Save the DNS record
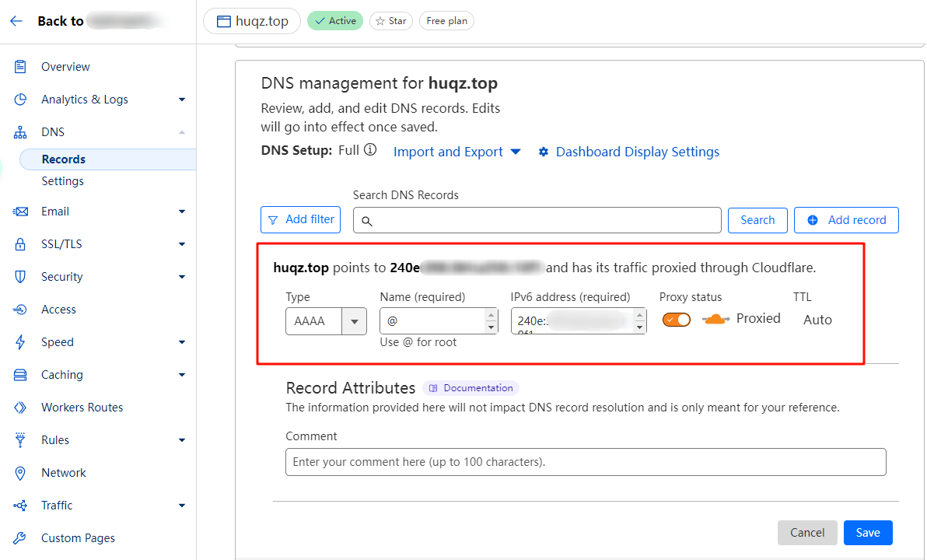The width and height of the screenshot is (927, 560). (867, 533)
